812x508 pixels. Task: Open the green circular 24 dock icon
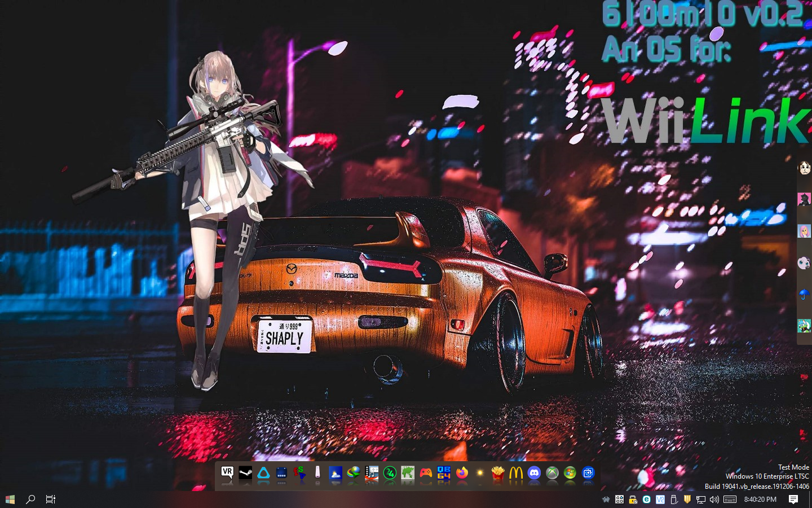[x=390, y=473]
